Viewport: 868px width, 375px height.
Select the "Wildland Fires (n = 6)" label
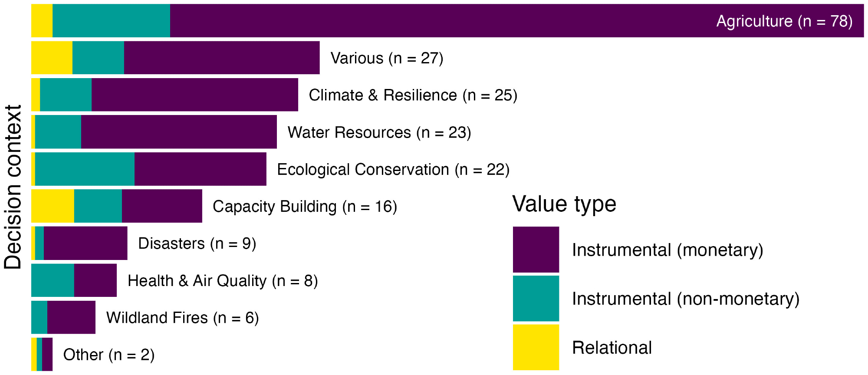182,318
